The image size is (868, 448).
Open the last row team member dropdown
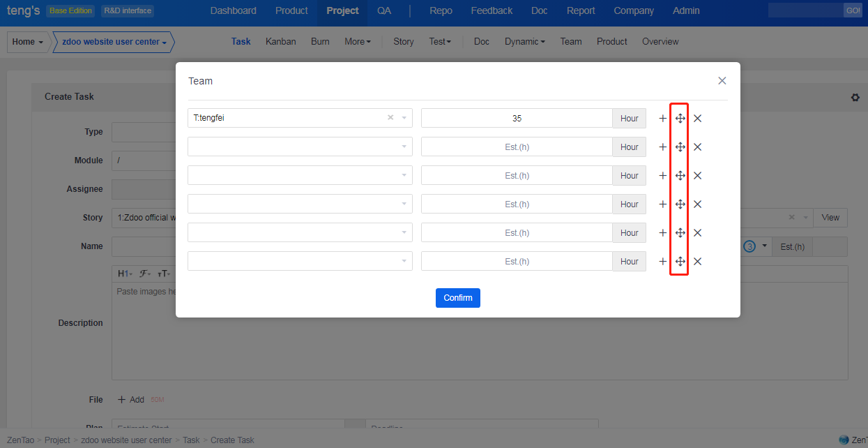coord(300,262)
